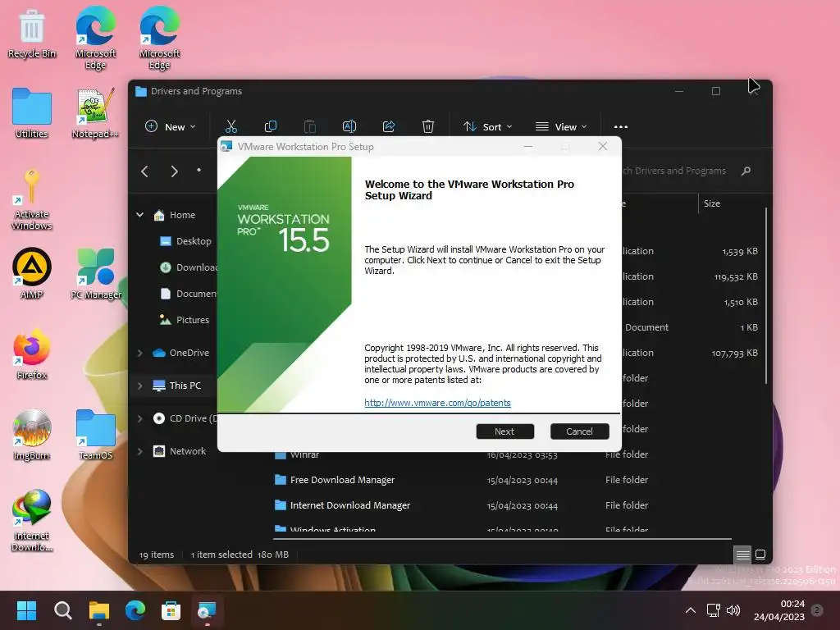Screen dimensions: 840x630
Task: Open Internet Download Manager desktop shortcut
Action: (x=32, y=519)
